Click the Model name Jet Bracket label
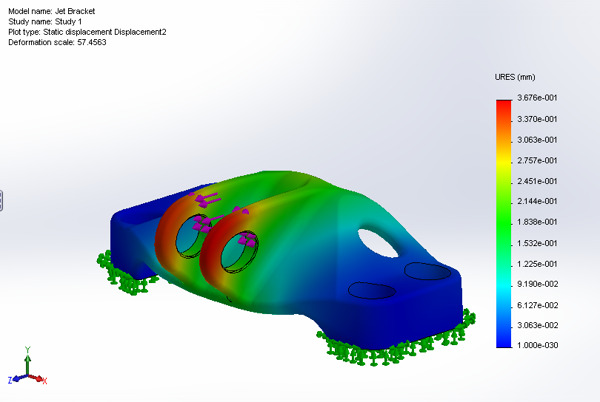600x402 pixels. pos(52,11)
